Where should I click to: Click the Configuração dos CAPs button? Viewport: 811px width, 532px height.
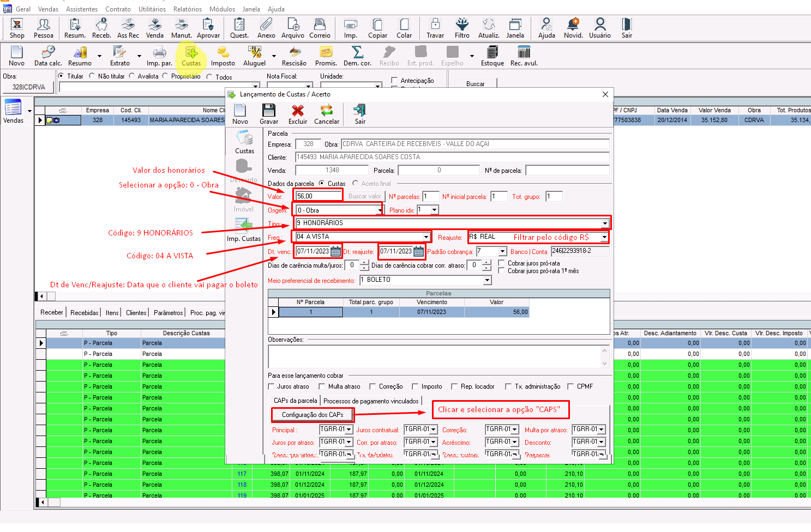point(313,415)
